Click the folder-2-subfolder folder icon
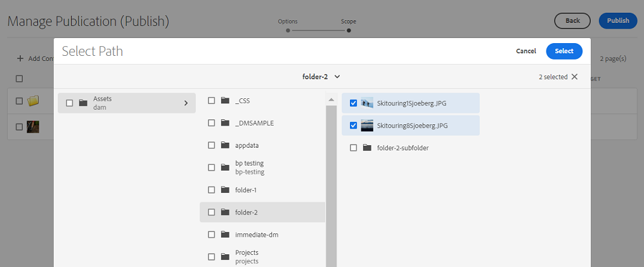This screenshot has width=644, height=267. tap(367, 148)
